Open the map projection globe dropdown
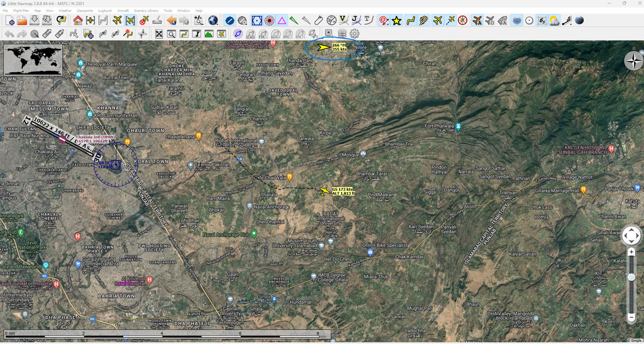The height and width of the screenshot is (344, 644). [213, 21]
